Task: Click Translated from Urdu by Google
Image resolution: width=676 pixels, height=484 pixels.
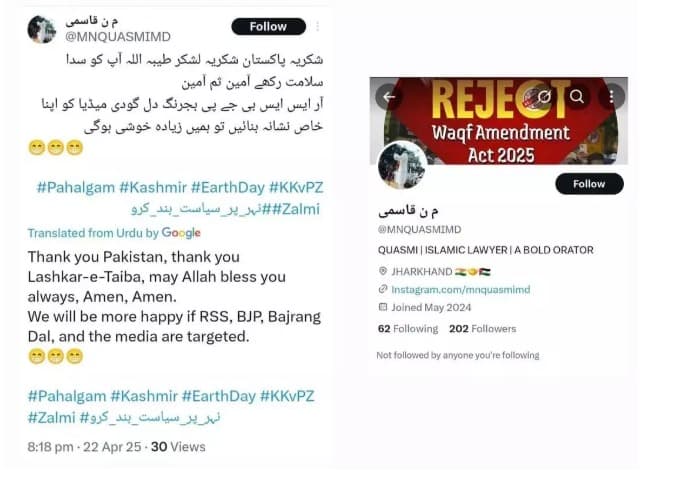Action: point(114,233)
